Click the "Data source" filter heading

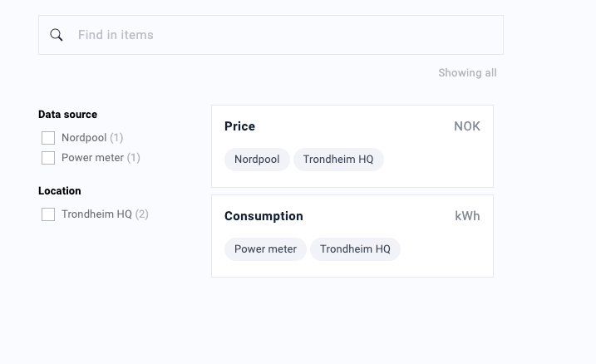[67, 115]
